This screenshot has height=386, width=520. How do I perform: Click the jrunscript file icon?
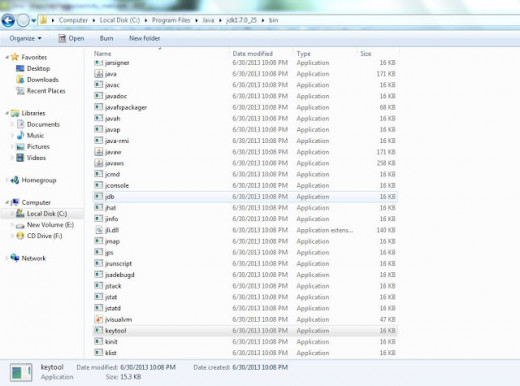click(98, 264)
